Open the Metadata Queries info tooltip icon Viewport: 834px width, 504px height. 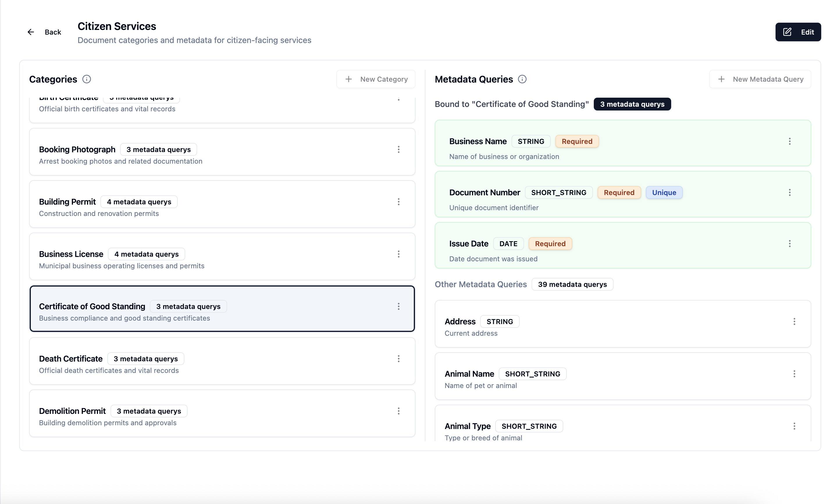click(522, 79)
